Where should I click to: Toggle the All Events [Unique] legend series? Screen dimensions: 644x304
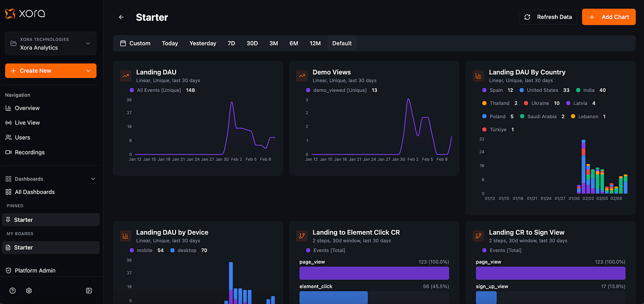(163, 90)
